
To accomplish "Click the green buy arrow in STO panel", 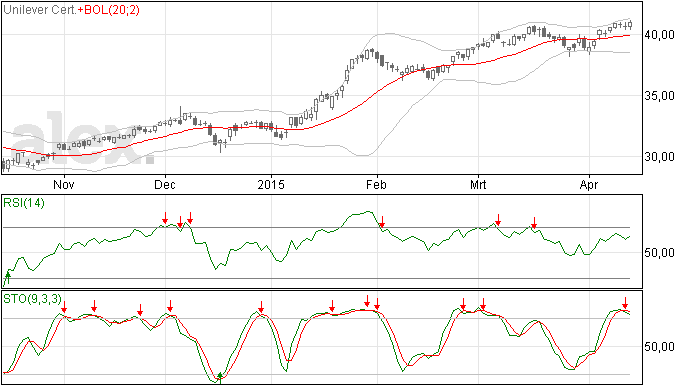I will (x=220, y=378).
